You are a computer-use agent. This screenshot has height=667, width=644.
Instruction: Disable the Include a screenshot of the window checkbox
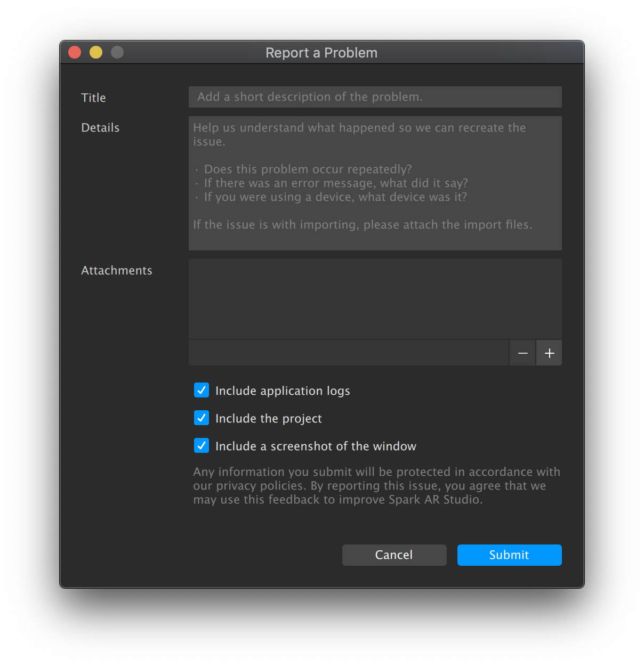[202, 446]
